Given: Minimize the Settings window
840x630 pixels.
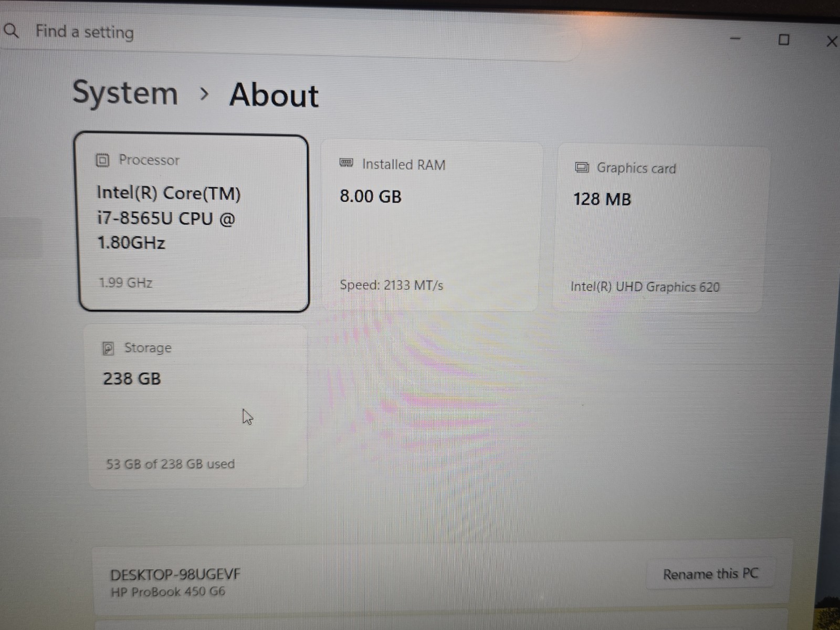Looking at the screenshot, I should tap(736, 38).
